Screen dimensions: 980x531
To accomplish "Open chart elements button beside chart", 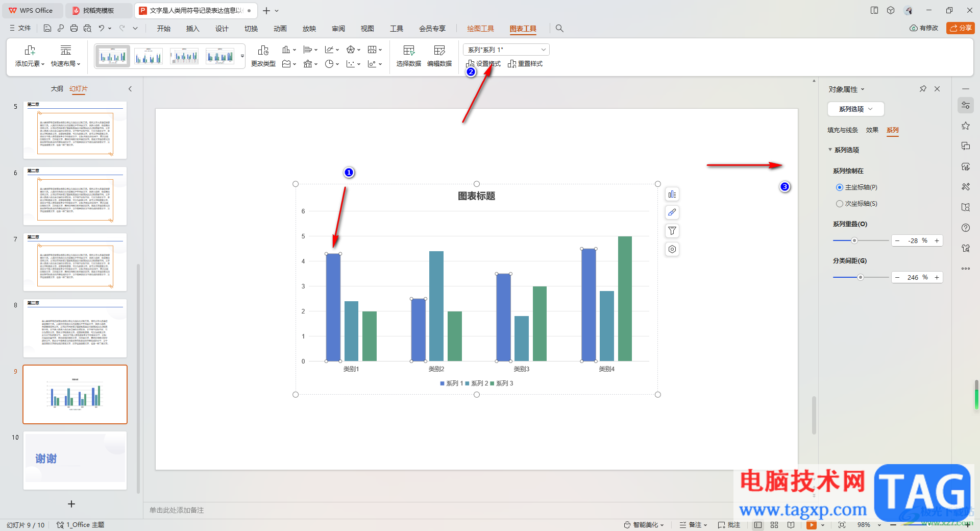I will [672, 194].
